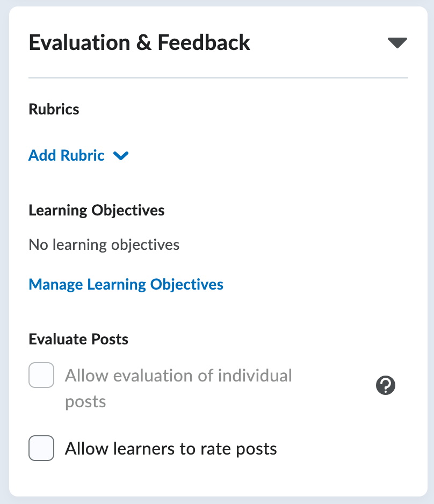Screen dimensions: 434x504
Task: Click the word 'Objectives' in Manage link
Action: tap(186, 284)
